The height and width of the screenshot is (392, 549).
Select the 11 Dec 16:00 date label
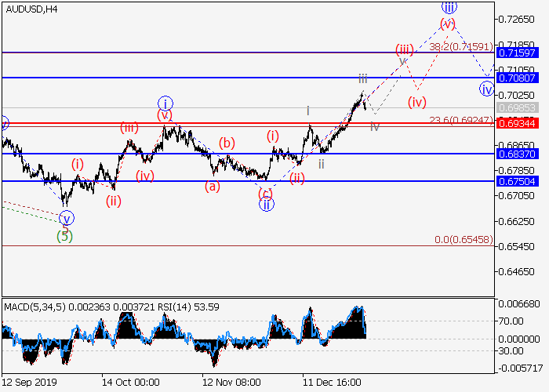point(332,382)
